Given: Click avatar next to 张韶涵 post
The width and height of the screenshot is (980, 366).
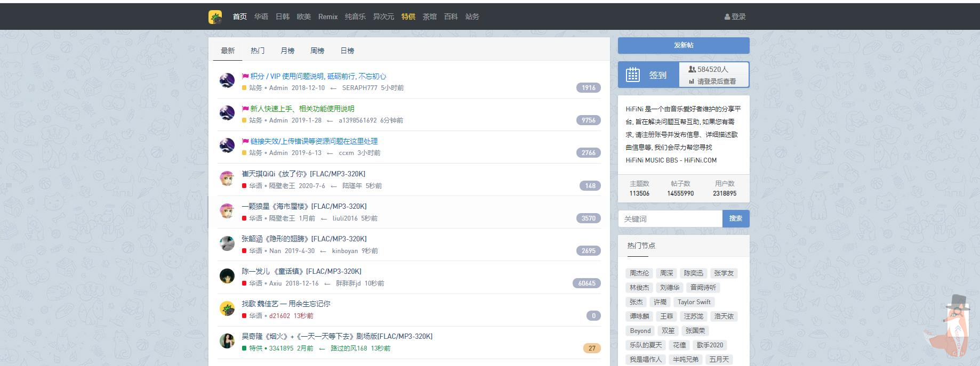Looking at the screenshot, I should point(227,243).
